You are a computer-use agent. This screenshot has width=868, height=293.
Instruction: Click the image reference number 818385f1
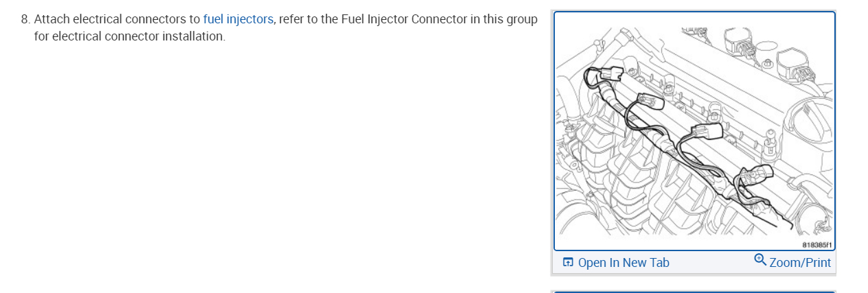tap(816, 245)
